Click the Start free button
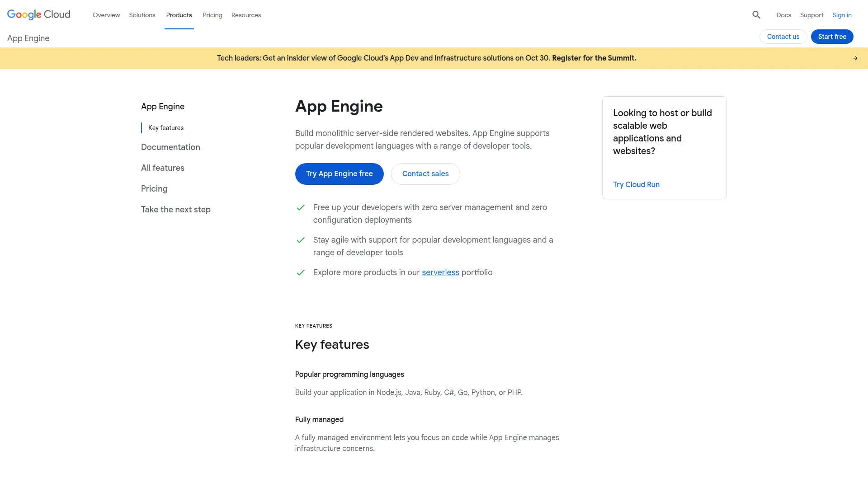Viewport: 868px width, 488px height. [832, 37]
